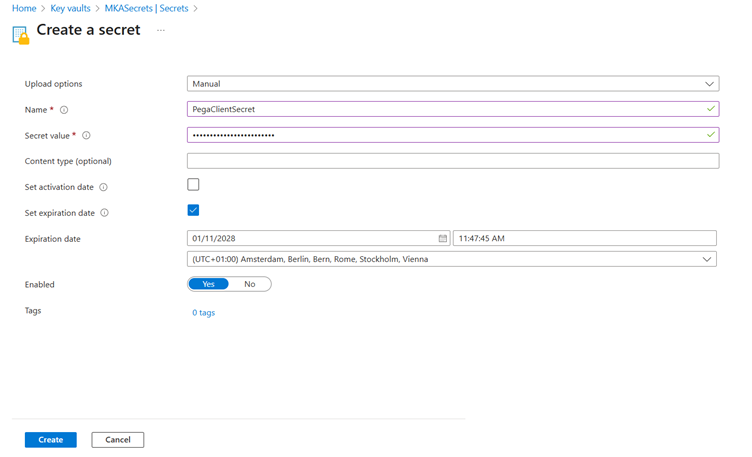752x457 pixels.
Task: Show info for Set activation date
Action: point(103,187)
